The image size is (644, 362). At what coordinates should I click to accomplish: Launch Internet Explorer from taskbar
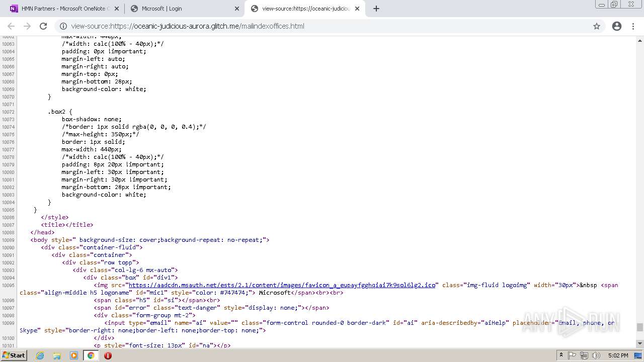(40, 355)
